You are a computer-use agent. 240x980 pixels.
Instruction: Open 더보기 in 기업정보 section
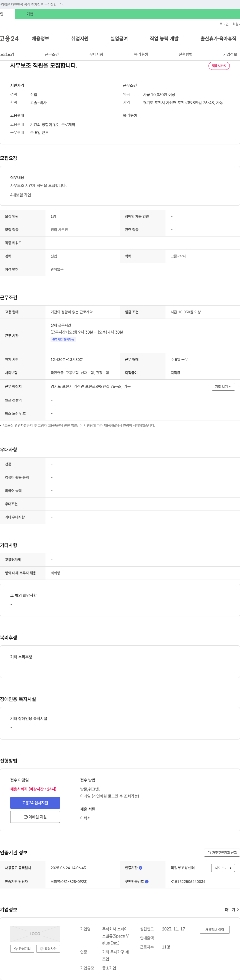tap(232, 910)
